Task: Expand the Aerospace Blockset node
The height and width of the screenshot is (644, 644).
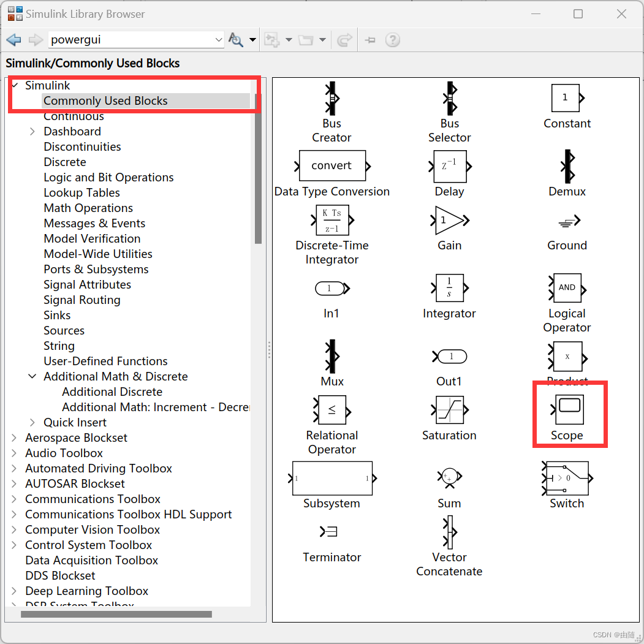Action: click(14, 438)
